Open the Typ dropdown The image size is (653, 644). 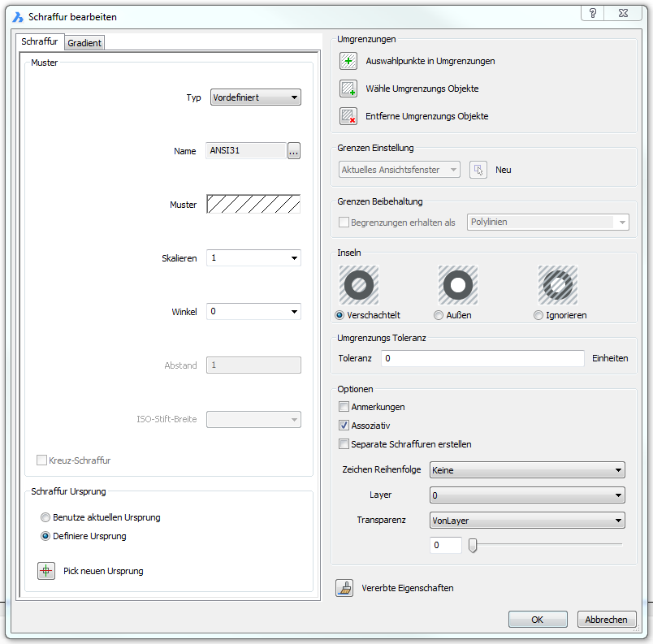click(x=255, y=97)
